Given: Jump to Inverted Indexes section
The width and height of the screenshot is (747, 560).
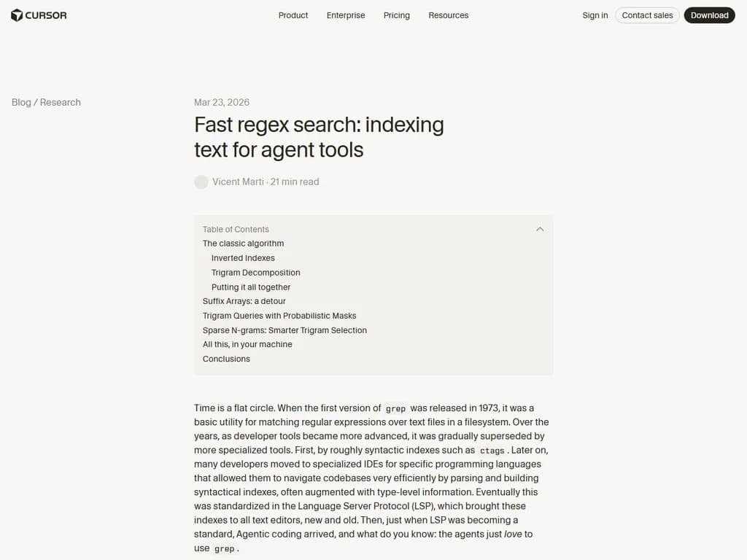Looking at the screenshot, I should pos(243,258).
